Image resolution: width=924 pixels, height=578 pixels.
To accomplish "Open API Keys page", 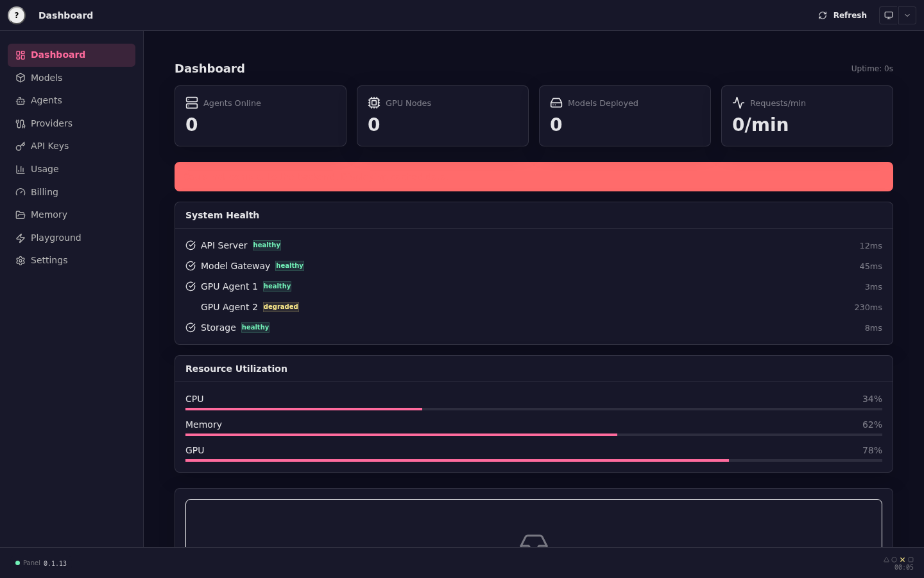I will [x=71, y=146].
